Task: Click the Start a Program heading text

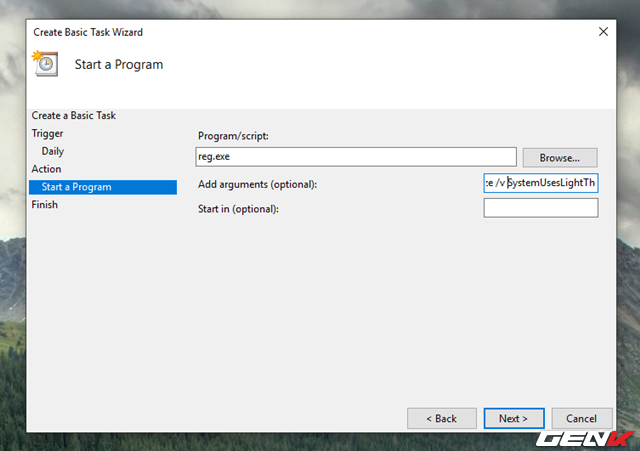Action: tap(119, 64)
